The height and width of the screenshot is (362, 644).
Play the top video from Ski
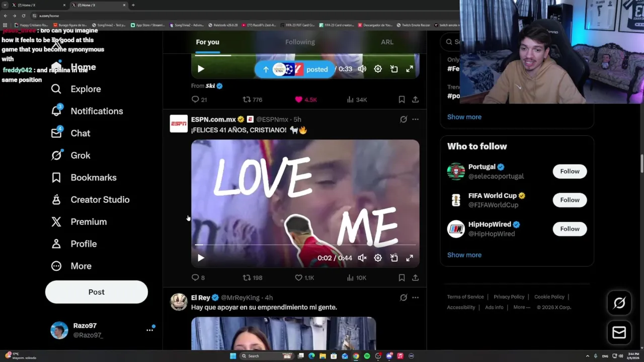click(201, 69)
